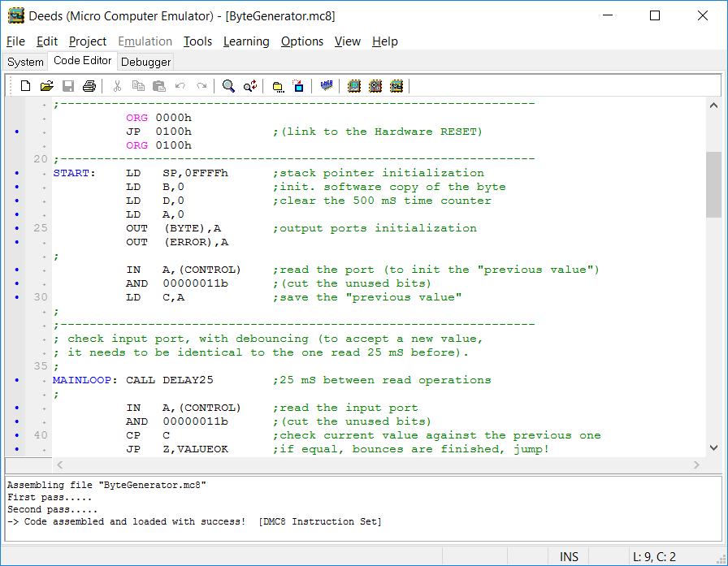Open the Learning menu
This screenshot has width=728, height=566.
click(246, 41)
